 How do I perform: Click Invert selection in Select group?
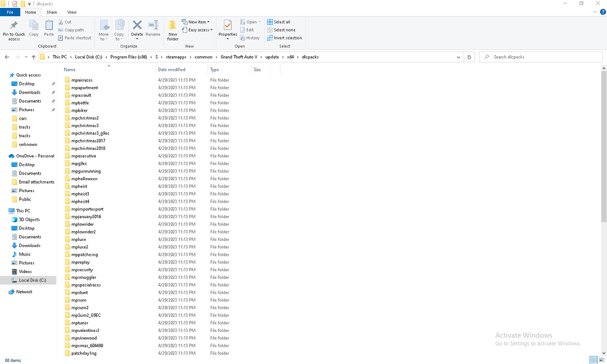[x=285, y=38]
